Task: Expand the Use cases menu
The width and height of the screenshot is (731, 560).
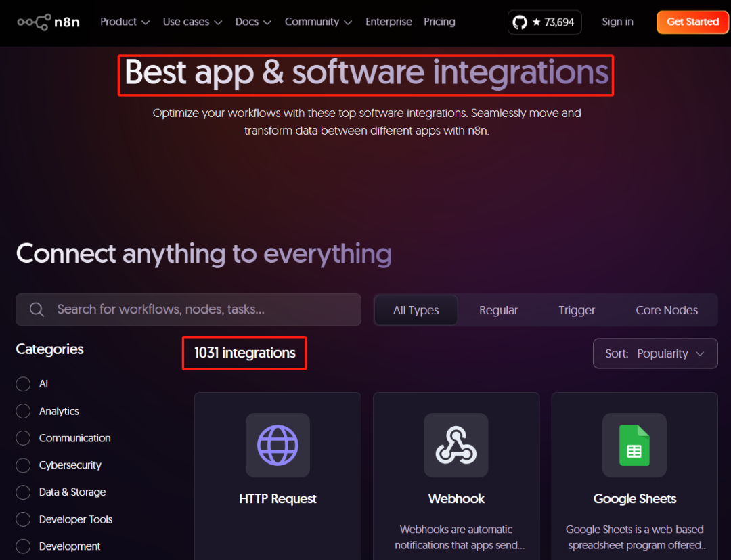Action: coord(192,22)
